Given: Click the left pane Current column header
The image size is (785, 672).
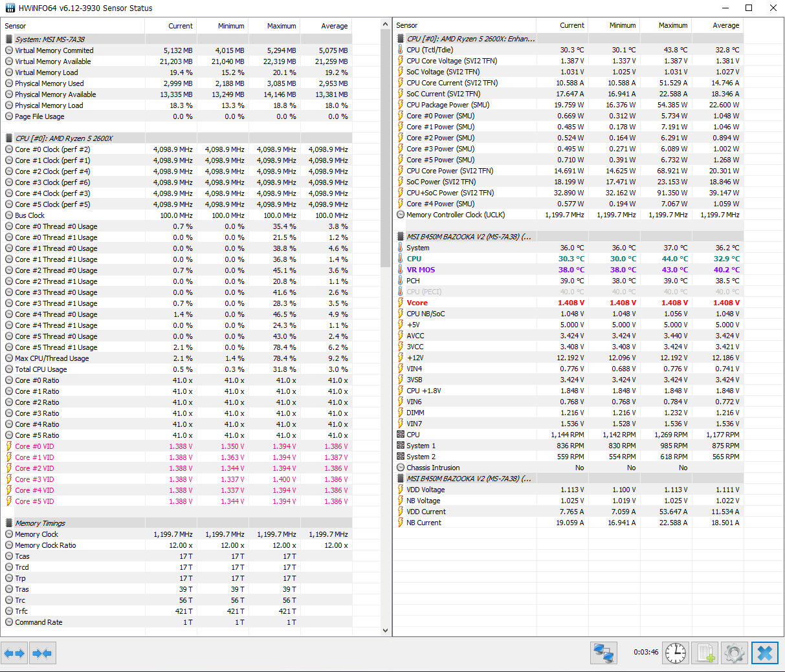Looking at the screenshot, I should coord(171,26).
